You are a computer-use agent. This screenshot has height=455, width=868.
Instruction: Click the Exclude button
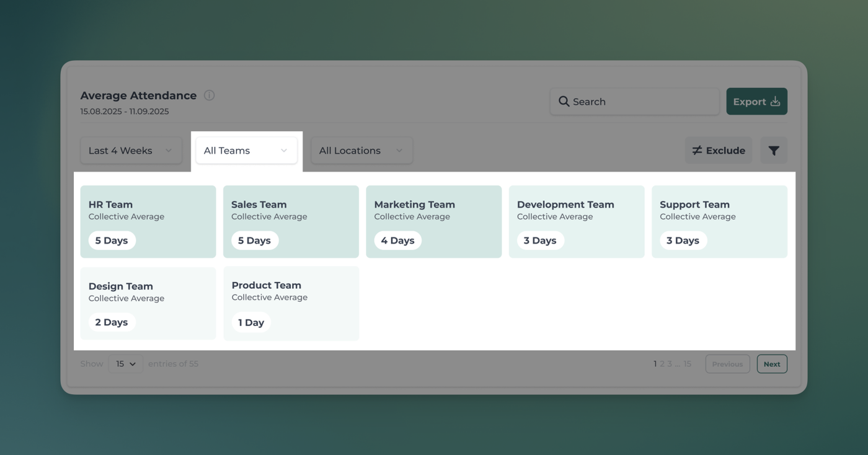click(x=719, y=151)
